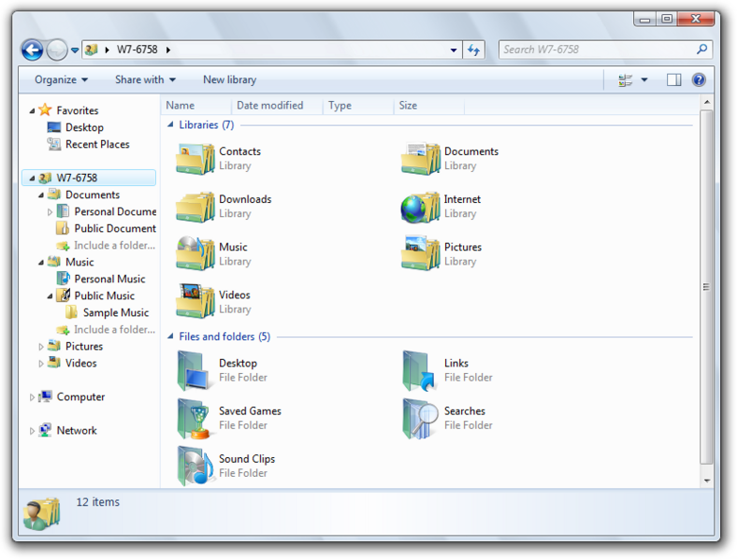738x560 pixels.
Task: Collapse the Public Music node
Action: 50,296
